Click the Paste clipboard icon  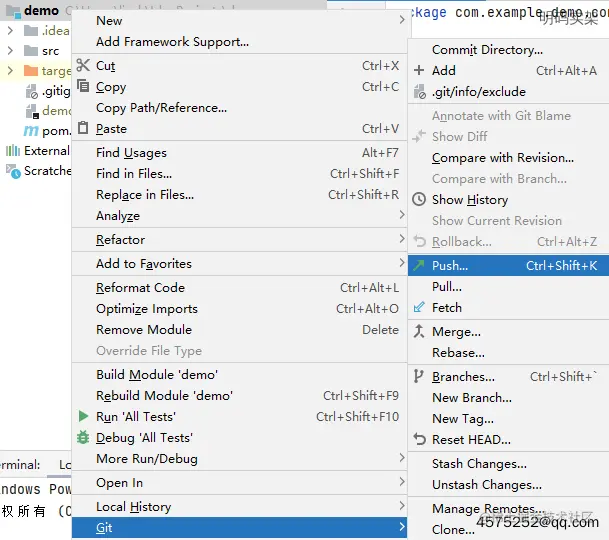point(83,127)
